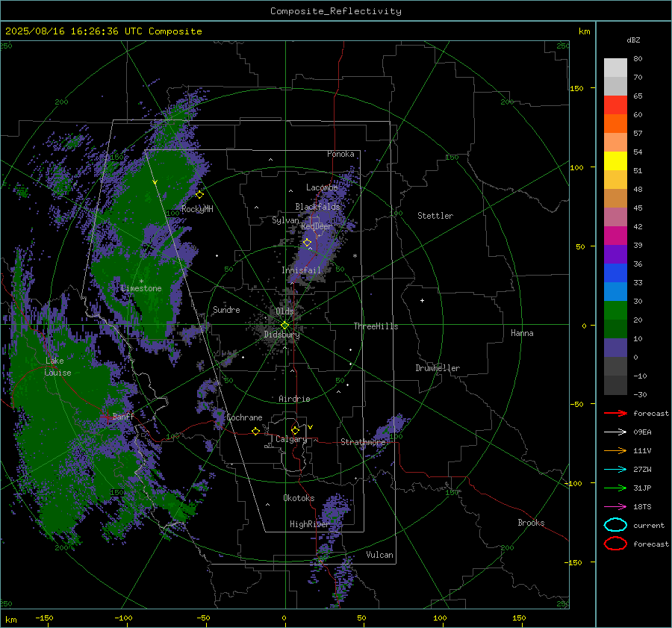672x628 pixels.
Task: Click the 57 value in dBZ legend
Action: pos(638,134)
